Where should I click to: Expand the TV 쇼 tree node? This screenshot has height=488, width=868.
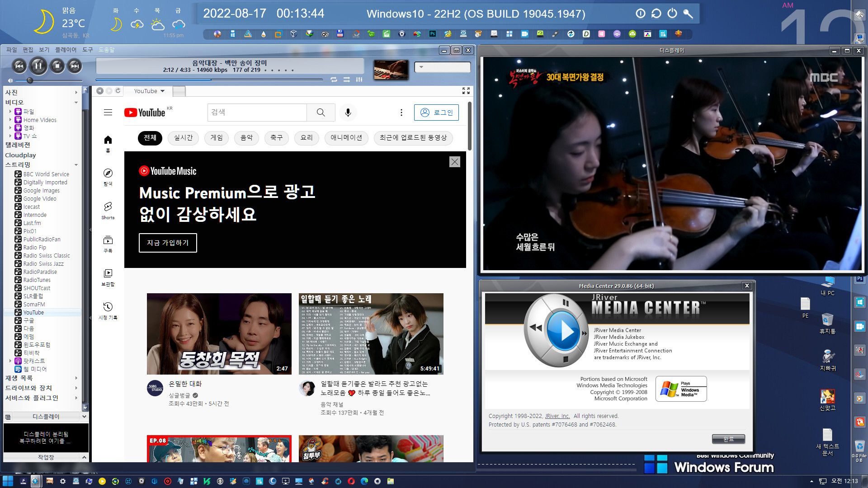10,136
